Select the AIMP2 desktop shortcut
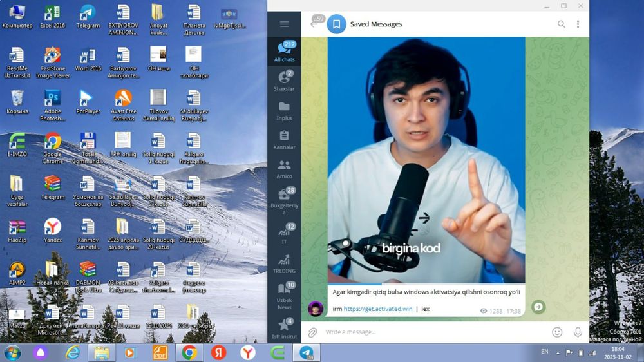Viewport: 644px width, 362px height. [17, 274]
